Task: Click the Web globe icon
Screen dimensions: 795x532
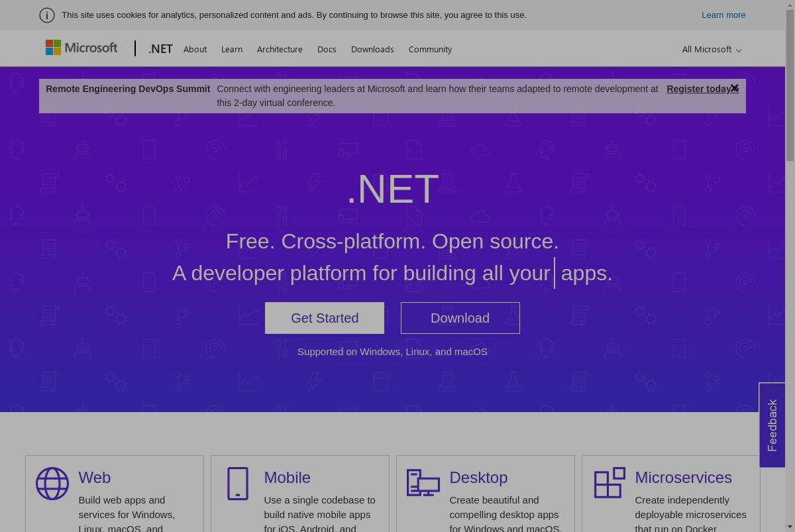Action: [x=52, y=484]
